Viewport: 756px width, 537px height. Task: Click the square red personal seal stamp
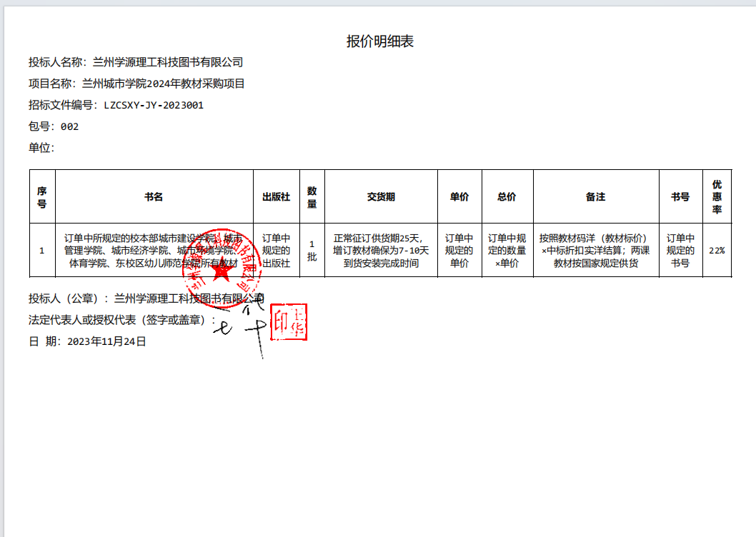click(x=288, y=322)
